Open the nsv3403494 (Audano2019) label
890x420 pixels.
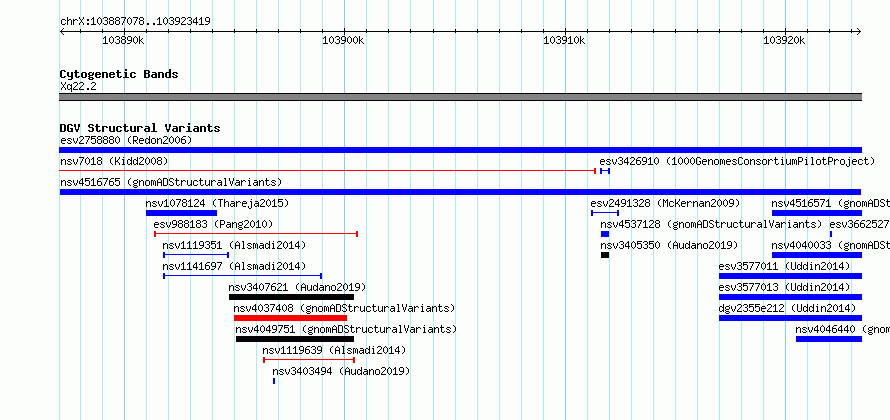point(341,371)
